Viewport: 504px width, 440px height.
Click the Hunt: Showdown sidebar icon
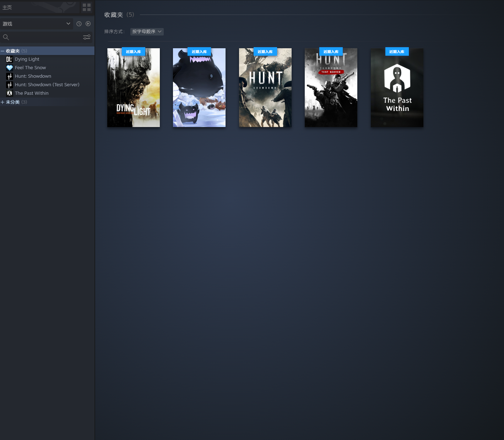10,76
